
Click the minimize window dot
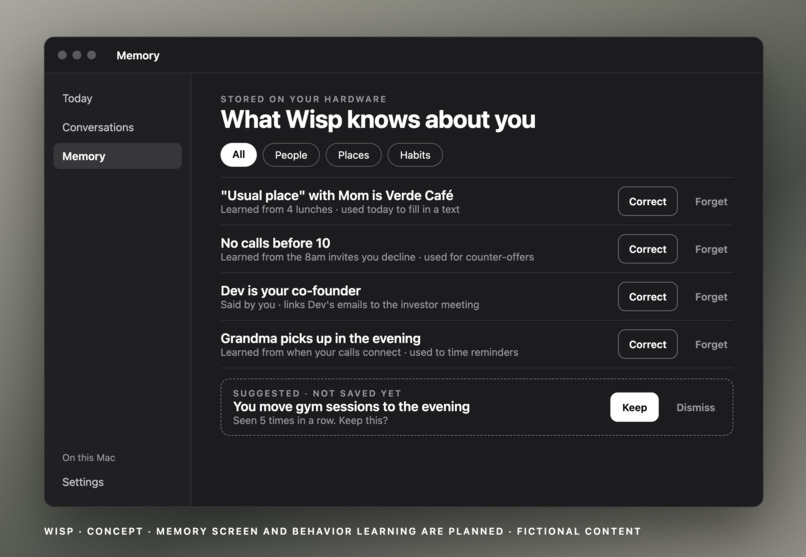tap(77, 55)
